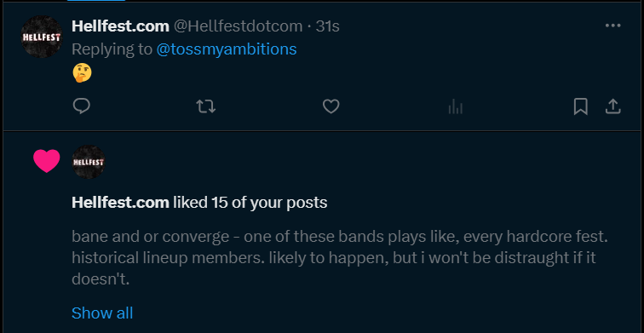Screen dimensions: 644x333
Task: Share the Hellfest.com reply post
Action: pos(612,106)
